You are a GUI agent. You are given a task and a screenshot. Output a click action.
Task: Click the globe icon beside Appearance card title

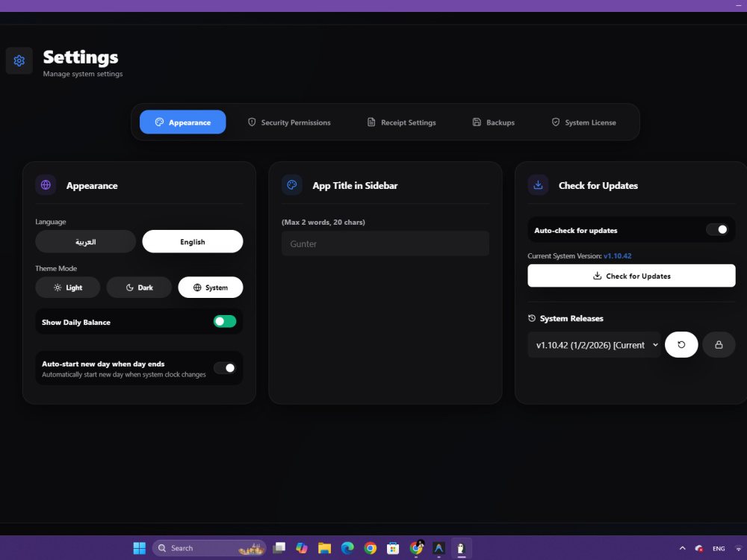click(x=46, y=184)
